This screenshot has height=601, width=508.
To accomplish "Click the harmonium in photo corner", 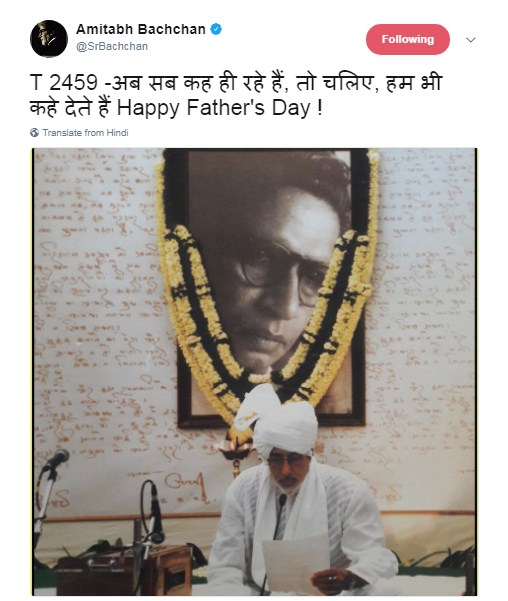I will [127, 571].
